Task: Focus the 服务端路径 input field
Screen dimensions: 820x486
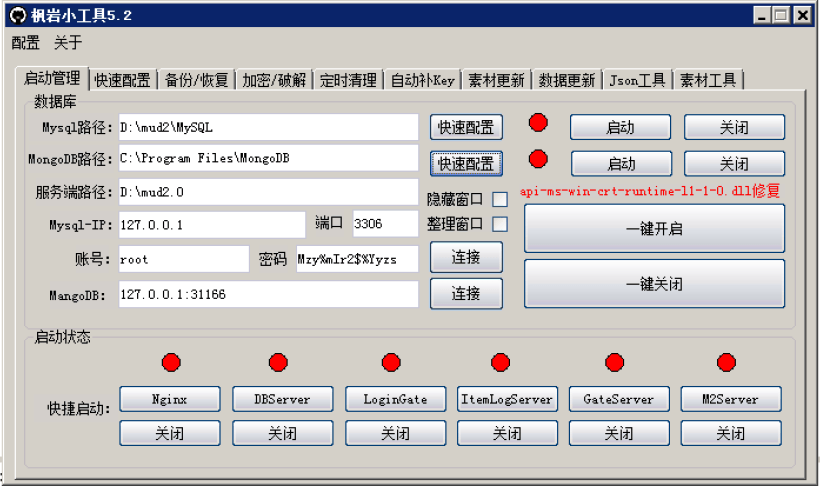Action: click(x=269, y=192)
